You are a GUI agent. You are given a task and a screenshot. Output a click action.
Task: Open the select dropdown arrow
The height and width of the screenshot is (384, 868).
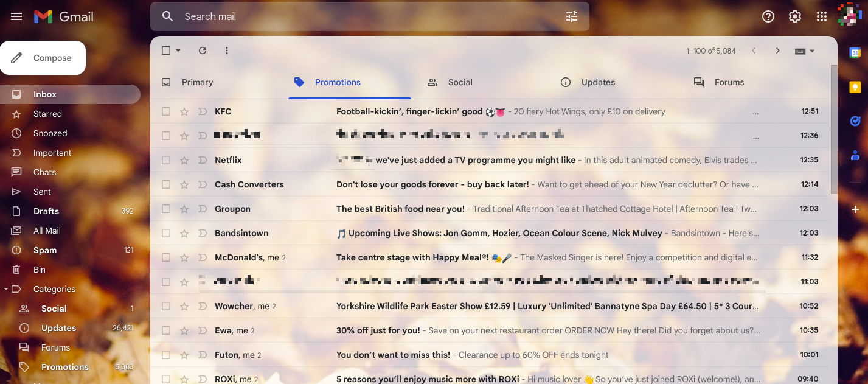point(178,51)
